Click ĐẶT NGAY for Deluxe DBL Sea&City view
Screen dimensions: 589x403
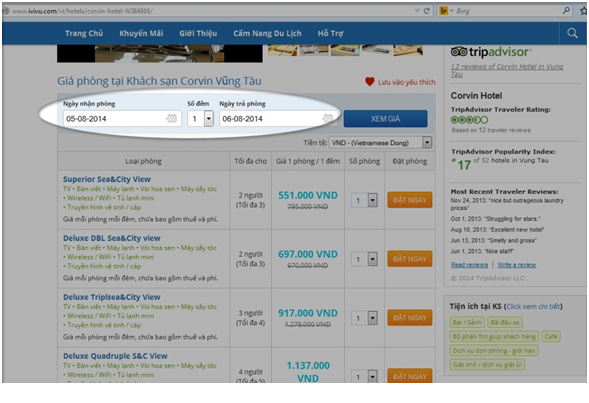click(x=410, y=259)
